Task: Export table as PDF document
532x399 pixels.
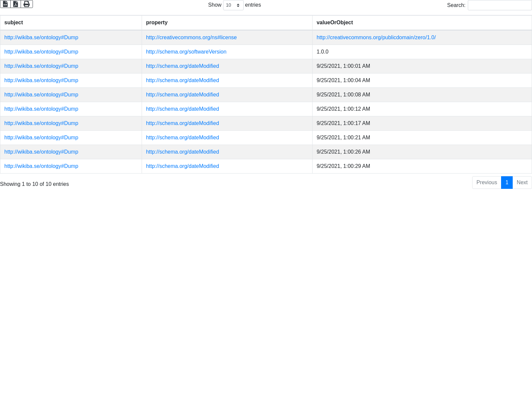Action: pos(16,4)
